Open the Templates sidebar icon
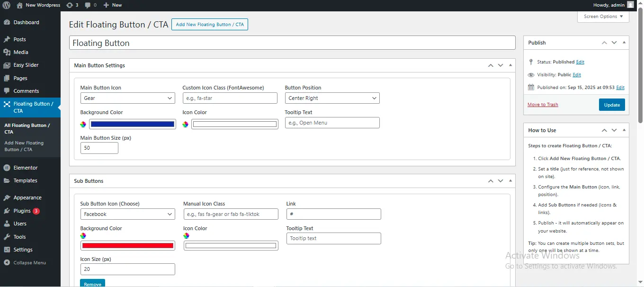The image size is (644, 287). click(7, 180)
